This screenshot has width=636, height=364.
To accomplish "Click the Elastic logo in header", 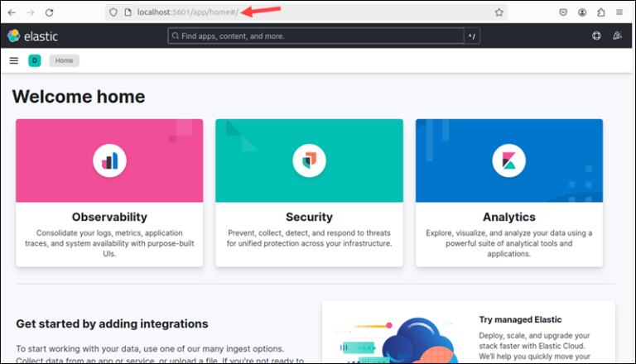I will pyautogui.click(x=28, y=36).
